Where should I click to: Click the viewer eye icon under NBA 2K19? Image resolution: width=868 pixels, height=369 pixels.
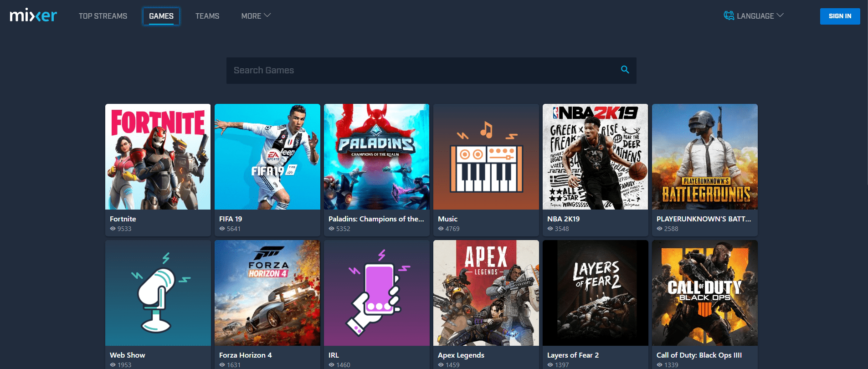550,229
